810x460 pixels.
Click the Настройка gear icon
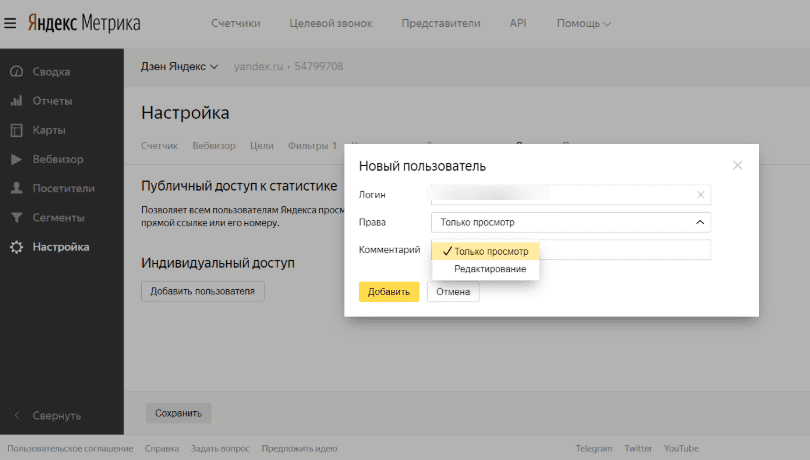point(16,247)
